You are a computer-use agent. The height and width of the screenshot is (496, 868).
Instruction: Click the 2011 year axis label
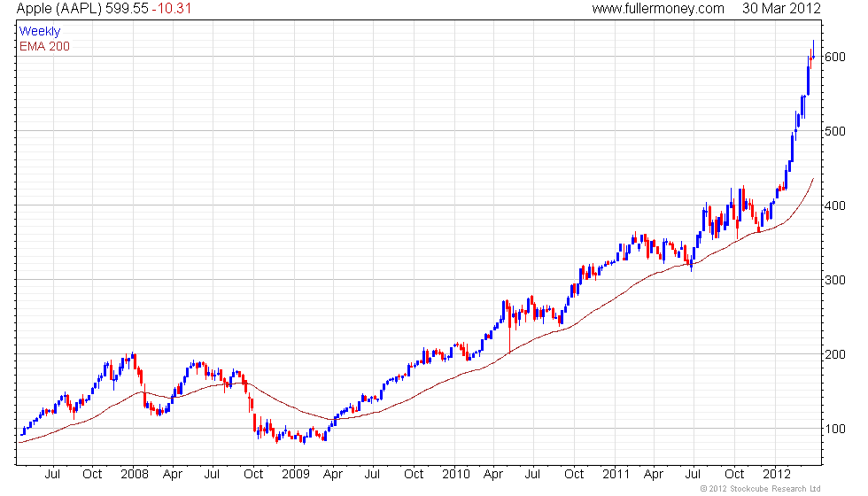tap(616, 474)
